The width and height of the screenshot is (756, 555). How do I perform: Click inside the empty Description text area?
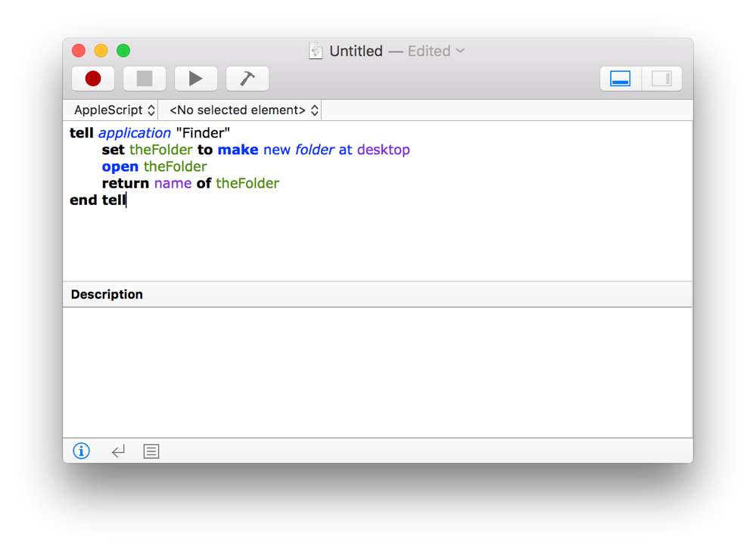[x=378, y=372]
